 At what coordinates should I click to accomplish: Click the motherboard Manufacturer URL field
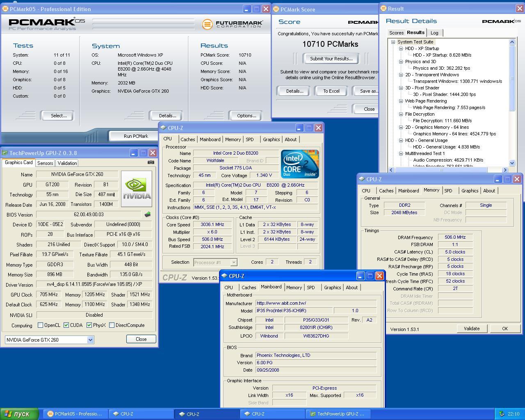tap(316, 303)
